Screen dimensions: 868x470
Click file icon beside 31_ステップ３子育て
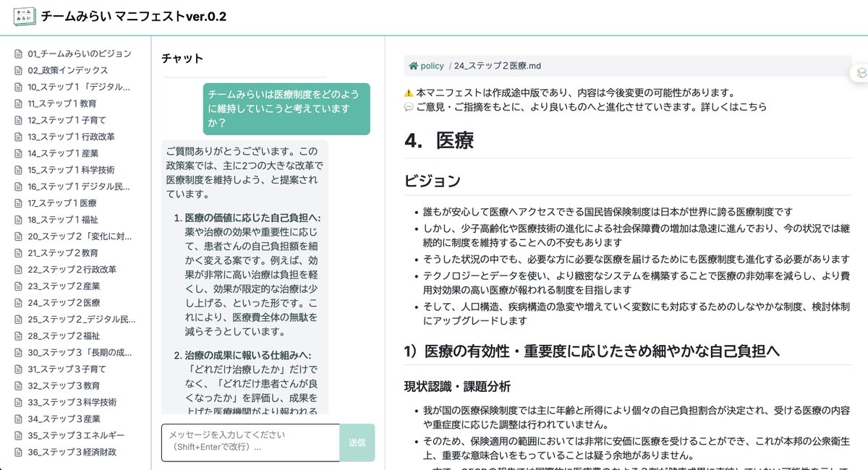click(19, 369)
